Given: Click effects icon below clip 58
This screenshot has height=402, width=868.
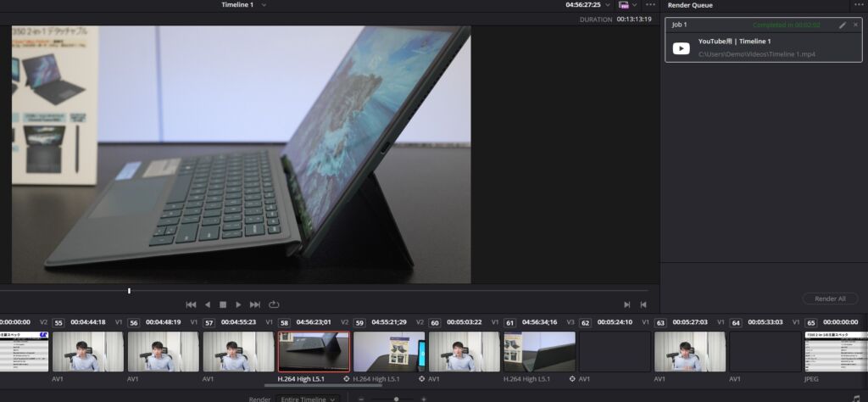Looking at the screenshot, I should (x=347, y=379).
